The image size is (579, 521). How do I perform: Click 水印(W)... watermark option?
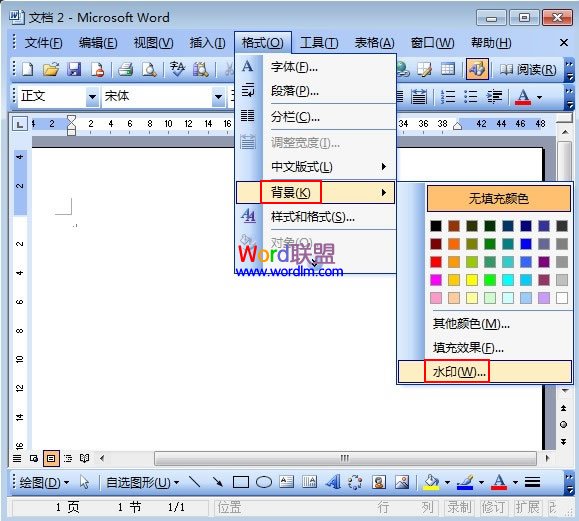click(x=484, y=372)
